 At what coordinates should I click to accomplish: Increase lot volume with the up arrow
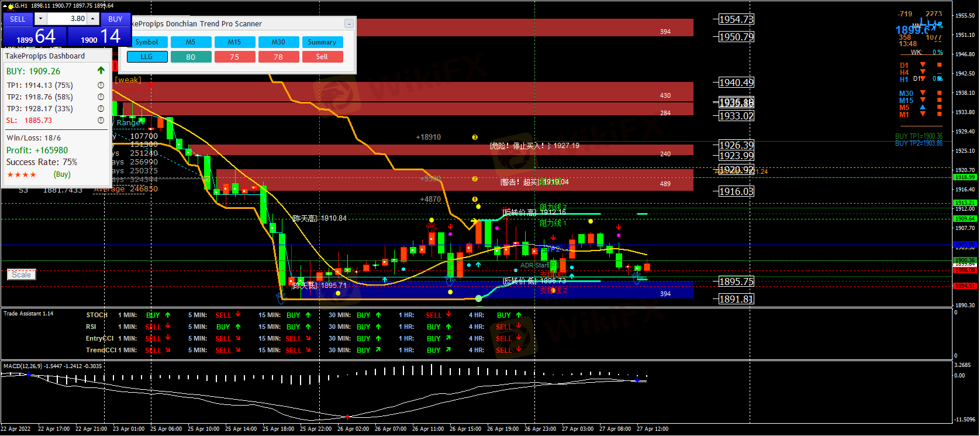coord(93,19)
